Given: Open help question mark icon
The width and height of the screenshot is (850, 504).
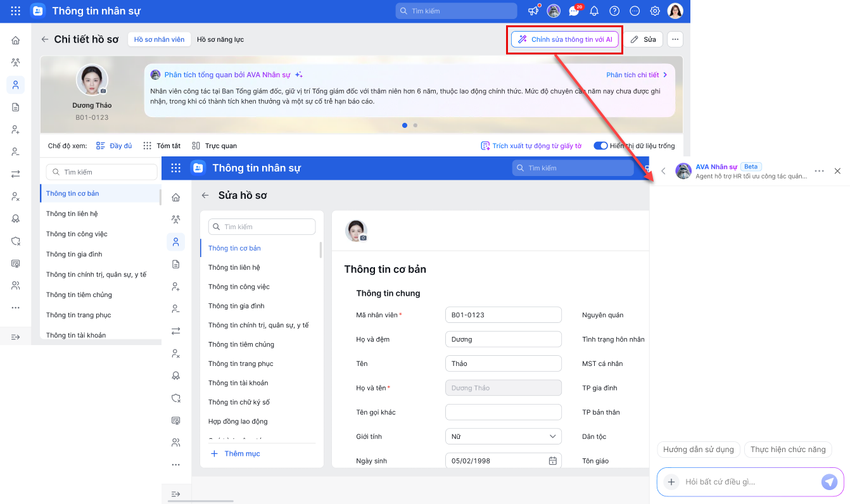Looking at the screenshot, I should 614,11.
